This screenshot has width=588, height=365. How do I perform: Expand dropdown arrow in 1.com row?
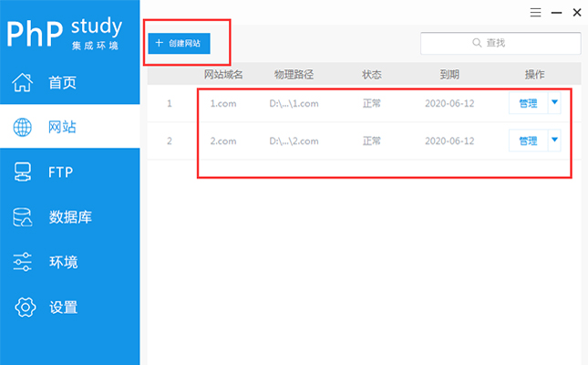(554, 102)
